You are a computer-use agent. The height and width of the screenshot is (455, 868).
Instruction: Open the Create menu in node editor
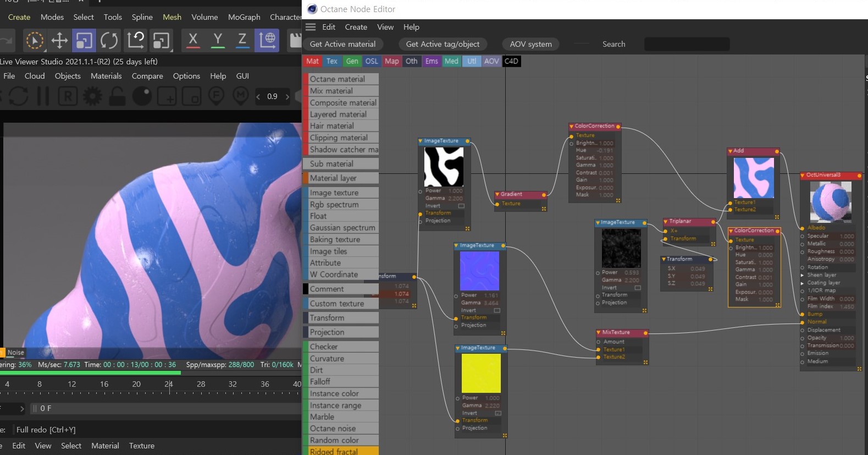point(356,27)
